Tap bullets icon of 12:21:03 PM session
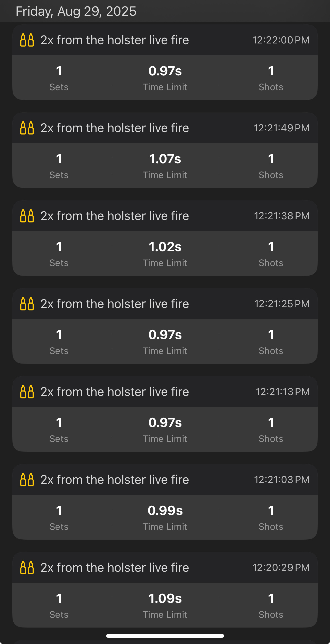 (27, 480)
